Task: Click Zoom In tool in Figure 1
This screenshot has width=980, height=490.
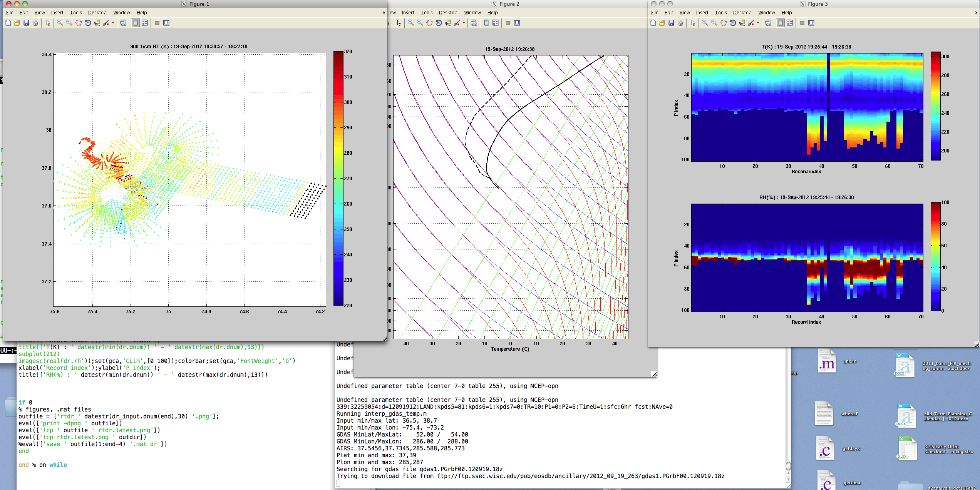Action: pyautogui.click(x=60, y=23)
